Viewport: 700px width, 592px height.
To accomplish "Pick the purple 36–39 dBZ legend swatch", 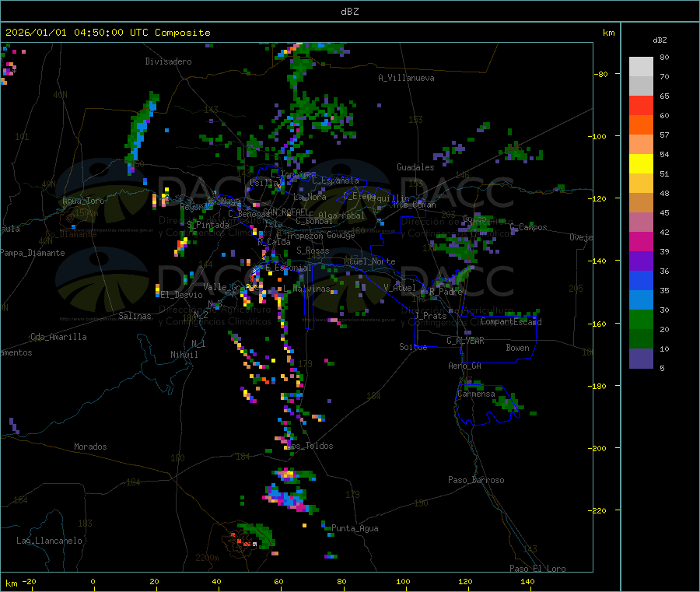I will coord(641,261).
